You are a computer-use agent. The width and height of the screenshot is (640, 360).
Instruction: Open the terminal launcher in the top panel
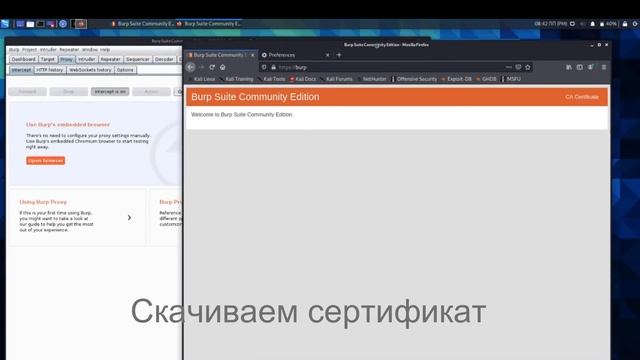click(40, 24)
